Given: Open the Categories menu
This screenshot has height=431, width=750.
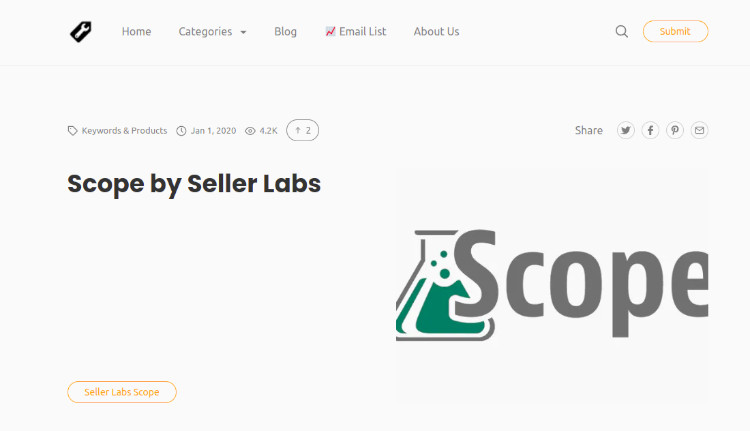Looking at the screenshot, I should pyautogui.click(x=205, y=32).
